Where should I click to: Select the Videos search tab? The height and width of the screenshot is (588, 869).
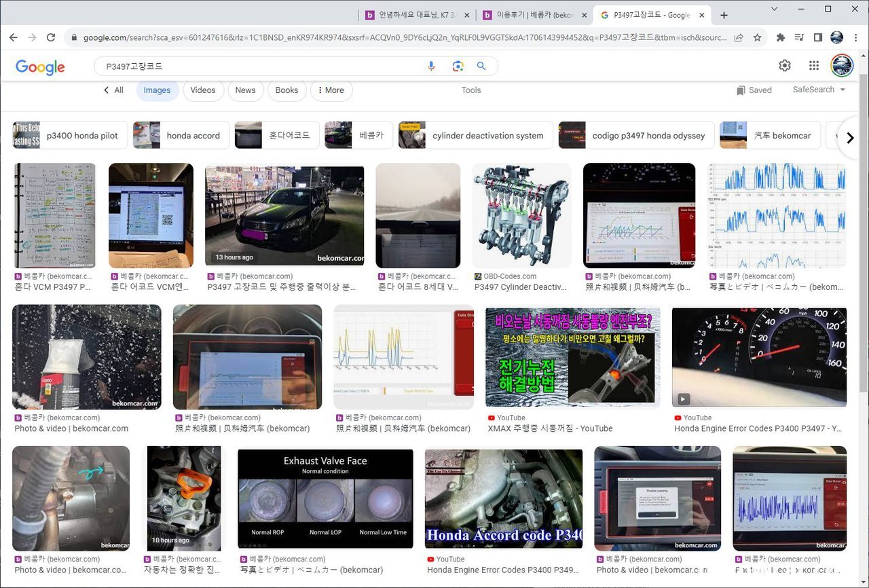tap(203, 90)
